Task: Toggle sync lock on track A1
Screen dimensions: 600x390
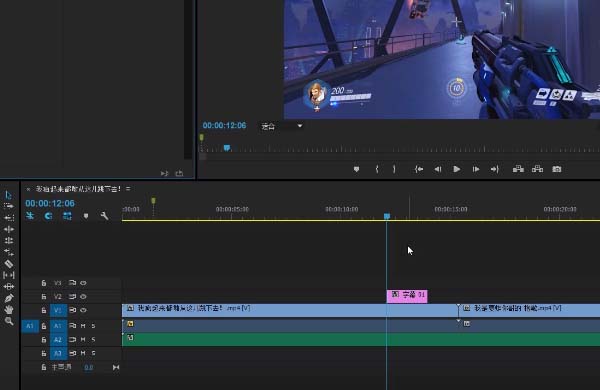Action: 72,326
